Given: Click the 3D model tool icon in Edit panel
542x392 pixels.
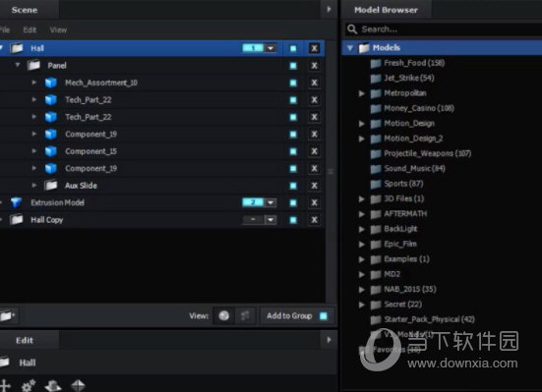Looking at the screenshot, I should (53, 385).
